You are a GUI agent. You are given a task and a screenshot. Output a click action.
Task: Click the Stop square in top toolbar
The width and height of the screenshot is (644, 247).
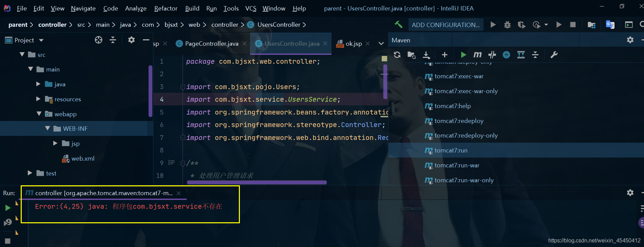[x=573, y=24]
